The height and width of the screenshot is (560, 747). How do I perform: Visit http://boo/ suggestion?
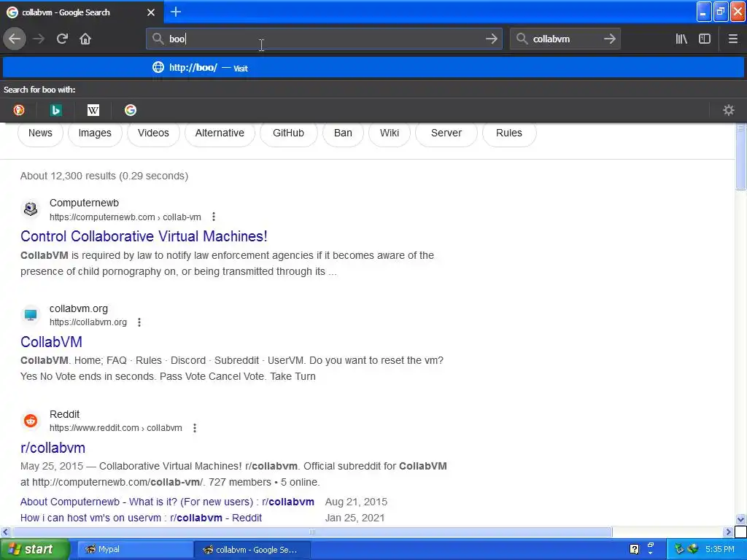click(x=373, y=68)
